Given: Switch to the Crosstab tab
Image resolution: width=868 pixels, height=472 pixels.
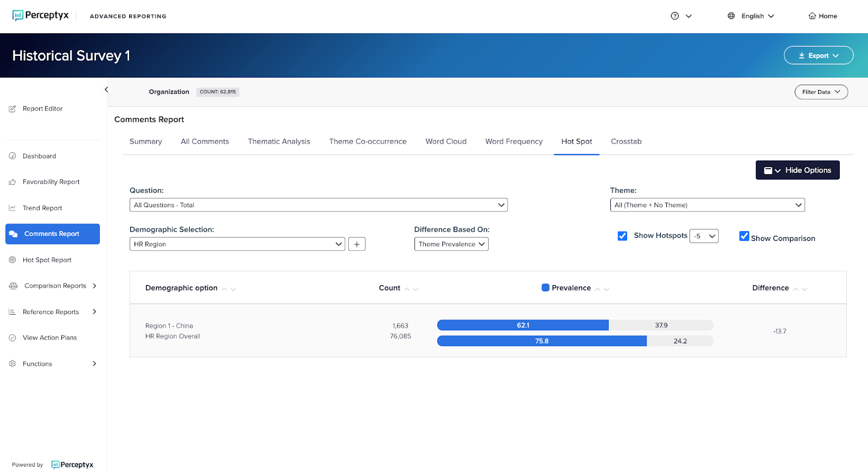Looking at the screenshot, I should (626, 142).
